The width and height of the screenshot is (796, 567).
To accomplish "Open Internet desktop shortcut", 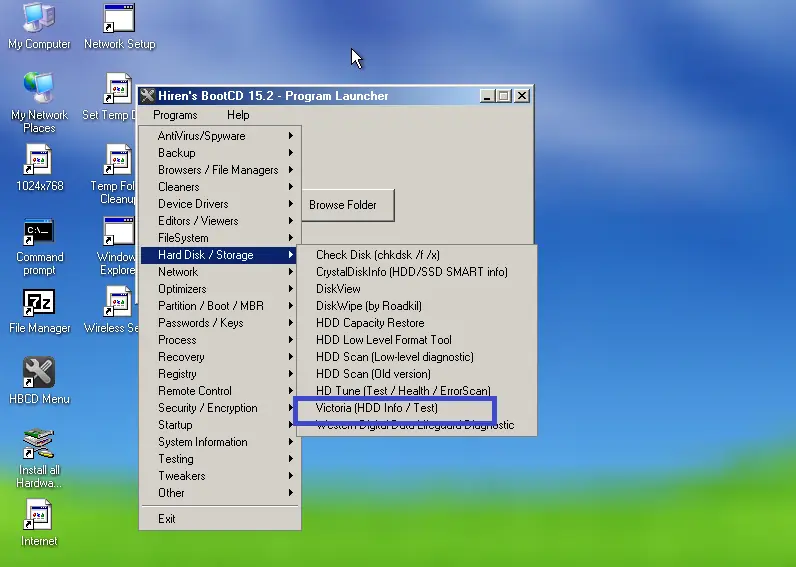I will click(39, 523).
